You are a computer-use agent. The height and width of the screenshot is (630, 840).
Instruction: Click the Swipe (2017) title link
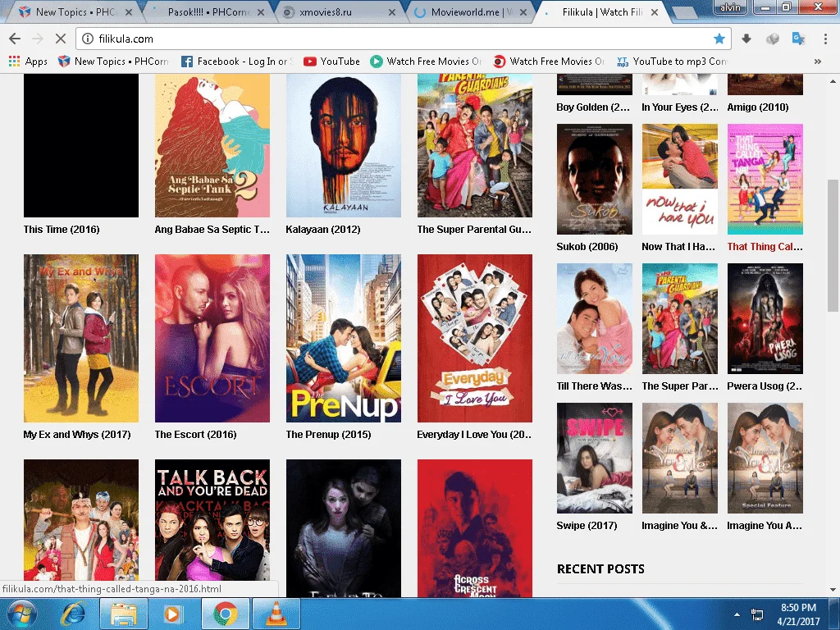[x=587, y=526]
